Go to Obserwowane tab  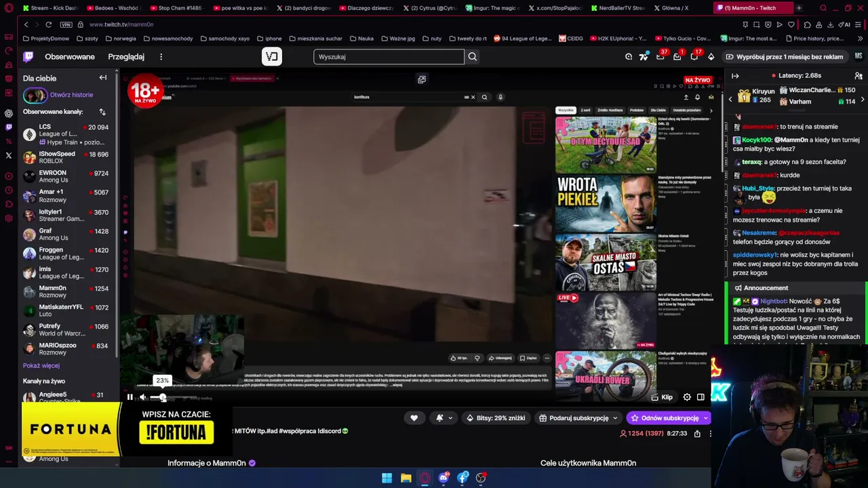70,57
